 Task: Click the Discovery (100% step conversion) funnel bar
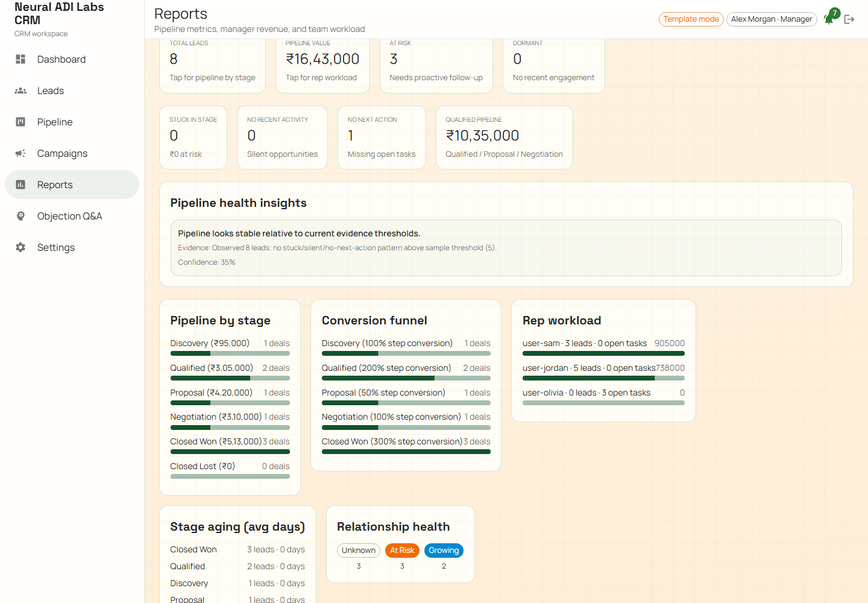[x=406, y=353]
